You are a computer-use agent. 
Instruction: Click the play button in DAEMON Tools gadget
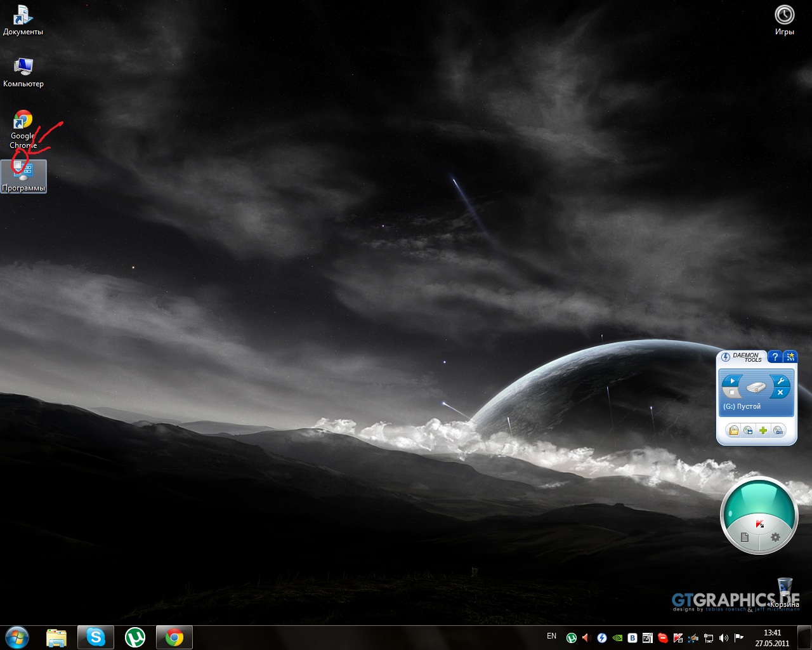tap(732, 381)
